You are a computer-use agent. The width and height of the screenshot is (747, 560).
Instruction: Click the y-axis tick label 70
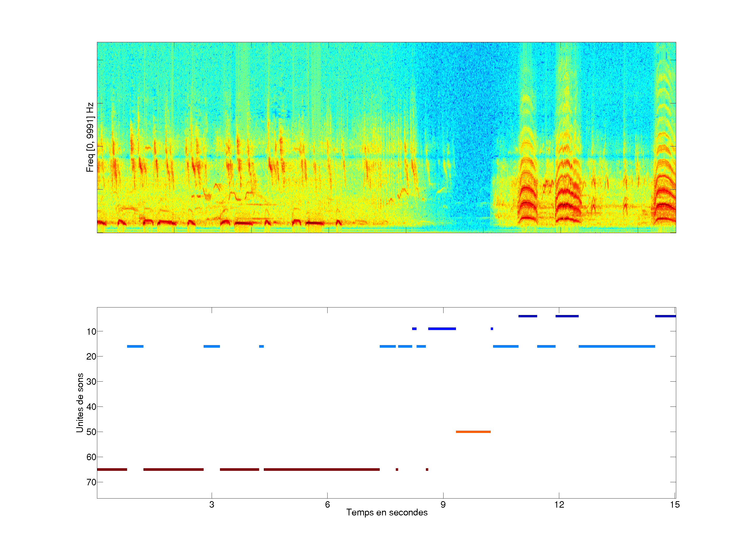(91, 482)
